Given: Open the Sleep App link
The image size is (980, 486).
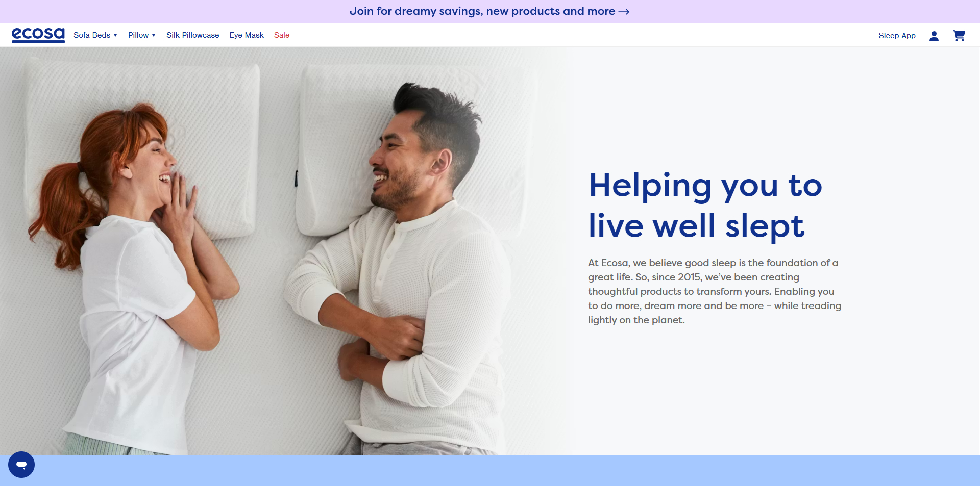Looking at the screenshot, I should click(897, 36).
